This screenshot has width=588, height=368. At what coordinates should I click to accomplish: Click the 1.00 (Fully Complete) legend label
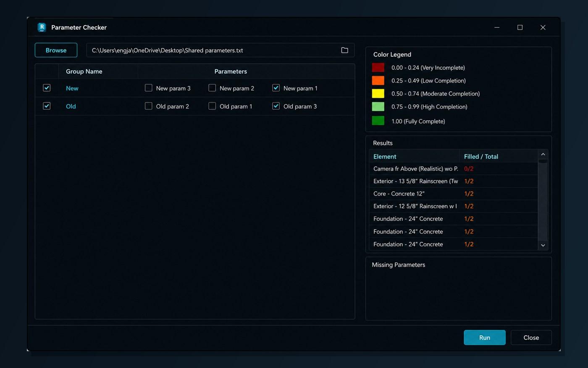pos(418,121)
